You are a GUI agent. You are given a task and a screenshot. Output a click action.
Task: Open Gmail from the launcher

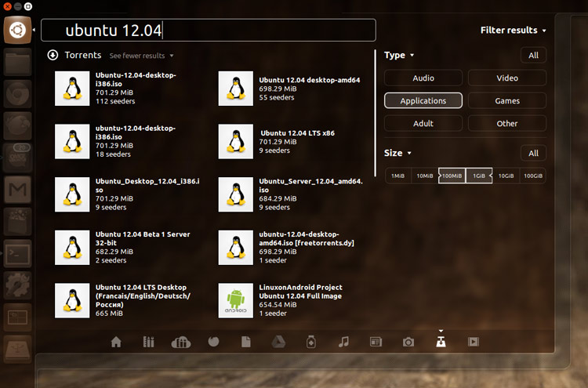(17, 190)
